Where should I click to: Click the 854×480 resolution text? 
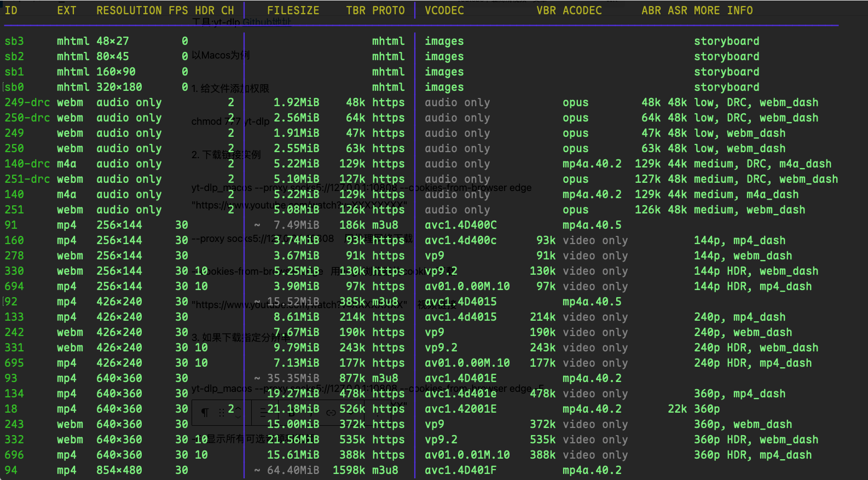[119, 470]
